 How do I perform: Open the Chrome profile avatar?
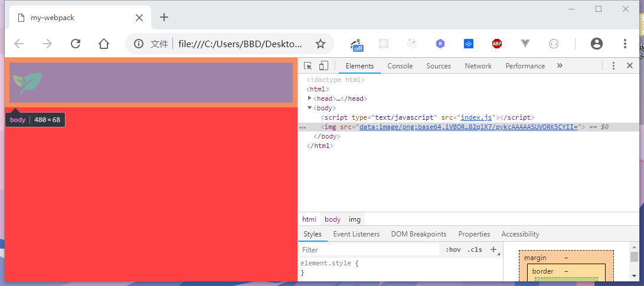596,44
